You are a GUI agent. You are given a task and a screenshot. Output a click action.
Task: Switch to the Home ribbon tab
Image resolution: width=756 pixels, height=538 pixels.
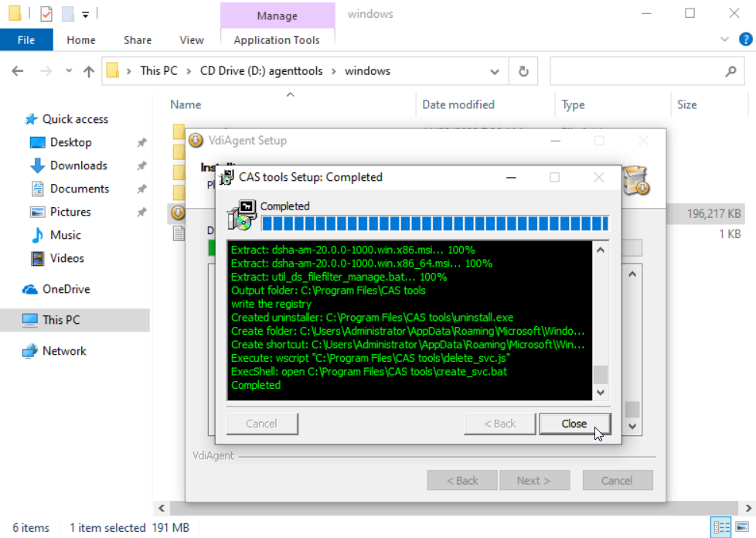81,40
